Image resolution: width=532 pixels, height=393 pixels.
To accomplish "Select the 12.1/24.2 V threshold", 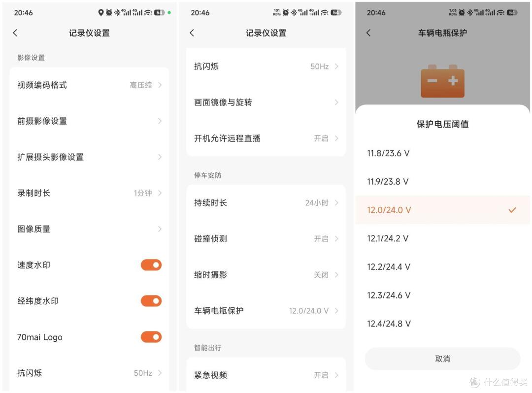I will 442,238.
